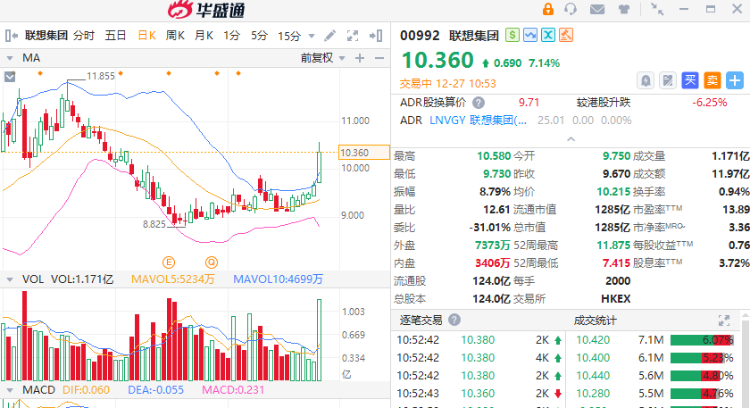The height and width of the screenshot is (408, 750).
Task: Click the help icon beside ADR股换算价
Action: point(478,102)
